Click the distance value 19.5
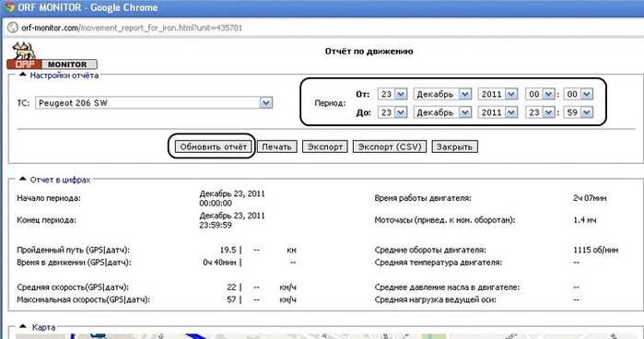This screenshot has height=339, width=644. click(228, 250)
